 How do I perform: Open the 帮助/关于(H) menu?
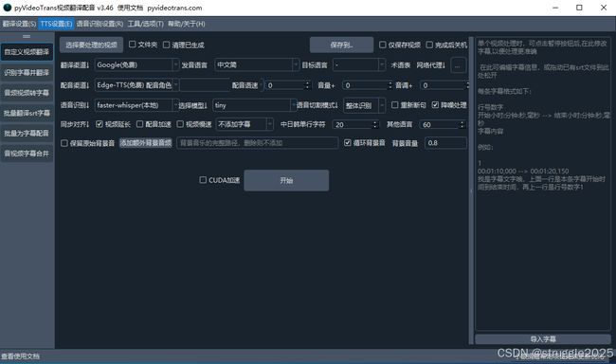pos(186,24)
